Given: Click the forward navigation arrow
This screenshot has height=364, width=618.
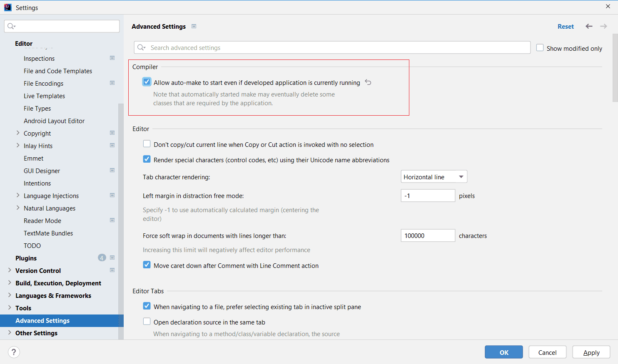Looking at the screenshot, I should coord(603,26).
